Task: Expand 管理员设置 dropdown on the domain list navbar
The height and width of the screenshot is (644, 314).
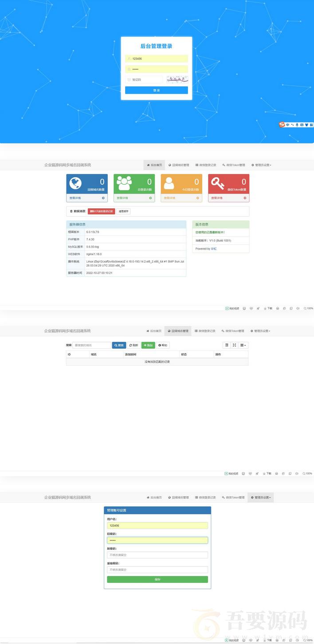Action: tap(260, 331)
